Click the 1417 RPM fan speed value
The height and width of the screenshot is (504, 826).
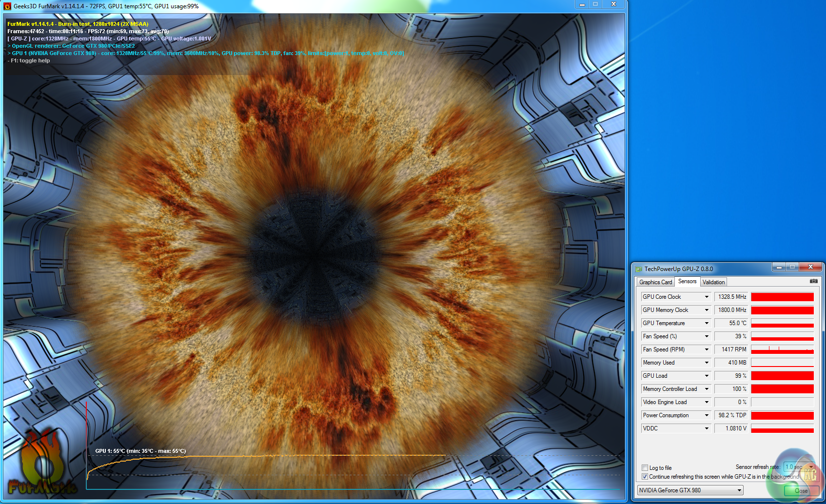[x=731, y=349]
